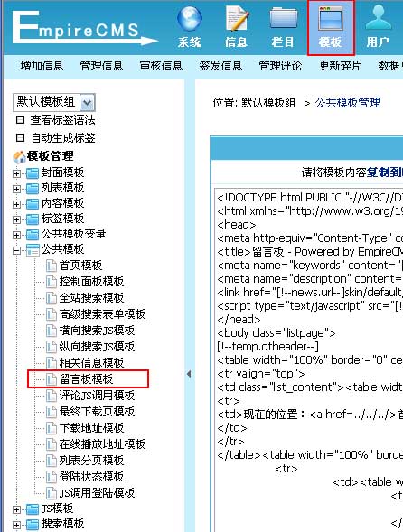
Task: Open the 信息 notepad icon
Action: pyautogui.click(x=237, y=19)
